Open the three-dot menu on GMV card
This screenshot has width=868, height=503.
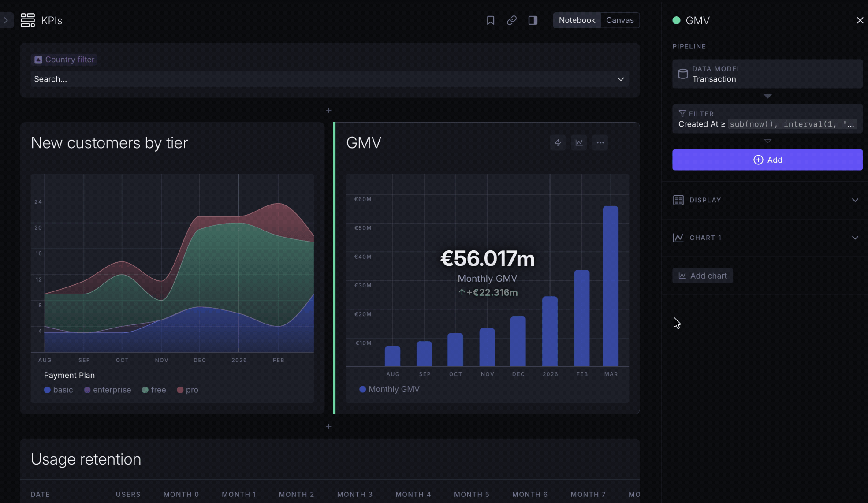click(600, 143)
